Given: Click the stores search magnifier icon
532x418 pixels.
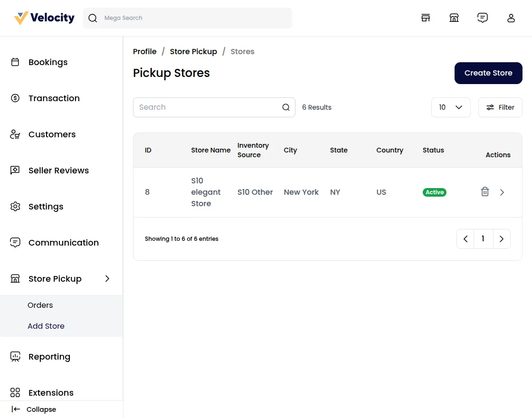Looking at the screenshot, I should pos(286,107).
